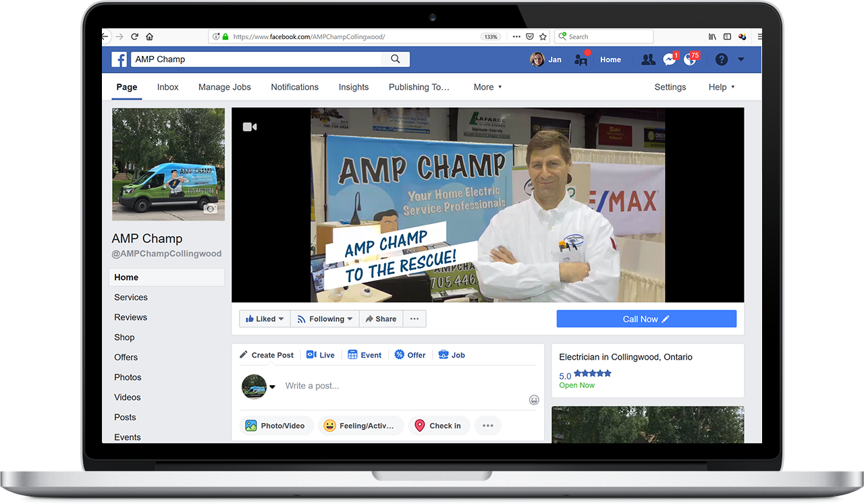The width and height of the screenshot is (864, 504).
Task: Create an Event from the composer
Action: [364, 355]
